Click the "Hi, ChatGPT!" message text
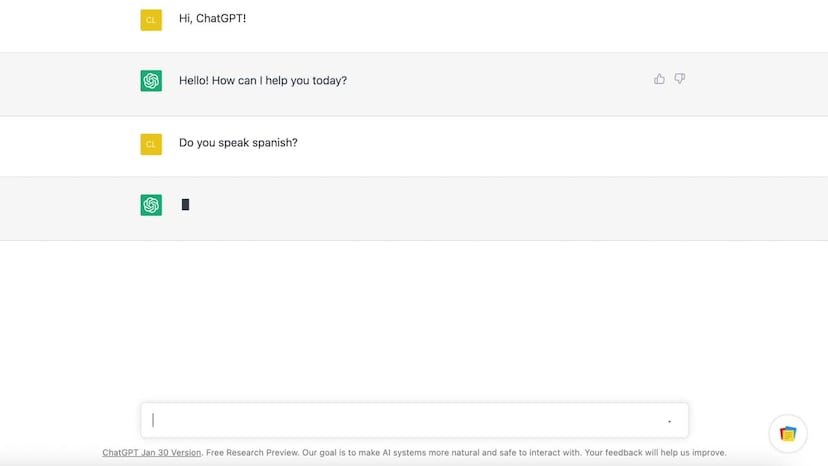This screenshot has height=466, width=828. [x=212, y=18]
